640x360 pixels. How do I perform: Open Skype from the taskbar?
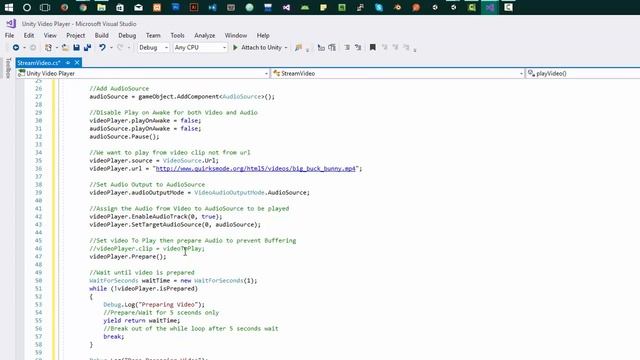pyautogui.click(x=379, y=7)
